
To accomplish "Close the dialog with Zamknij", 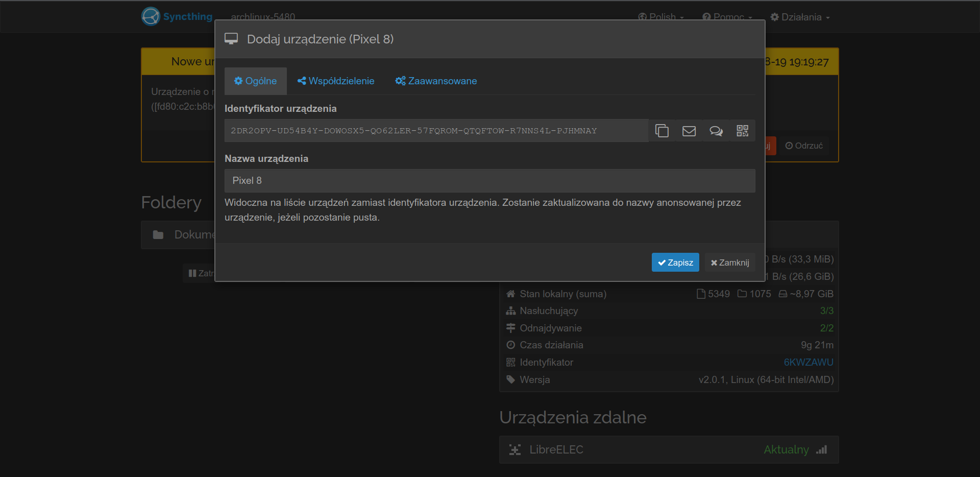I will tap(730, 263).
